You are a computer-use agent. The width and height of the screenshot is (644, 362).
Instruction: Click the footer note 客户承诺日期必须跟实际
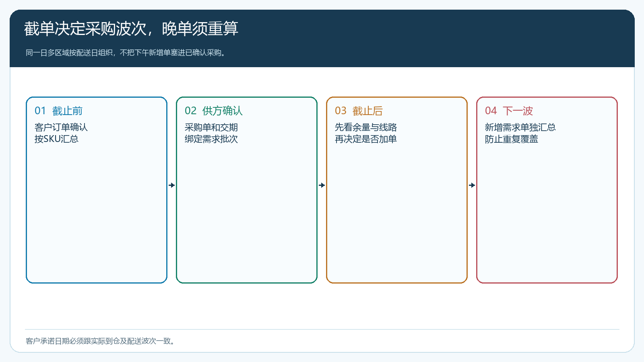(101, 341)
